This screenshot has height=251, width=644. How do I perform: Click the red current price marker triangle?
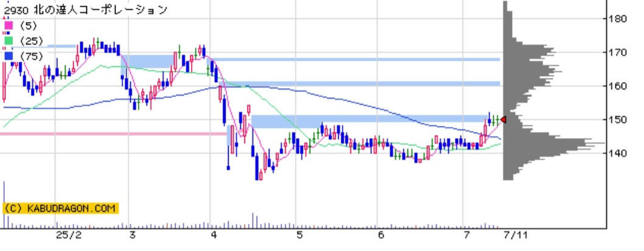click(x=503, y=120)
